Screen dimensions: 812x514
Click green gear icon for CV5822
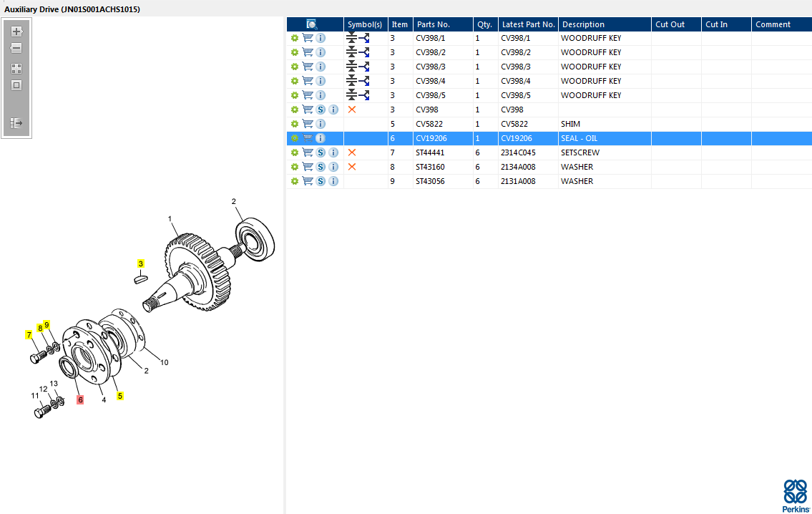[295, 124]
